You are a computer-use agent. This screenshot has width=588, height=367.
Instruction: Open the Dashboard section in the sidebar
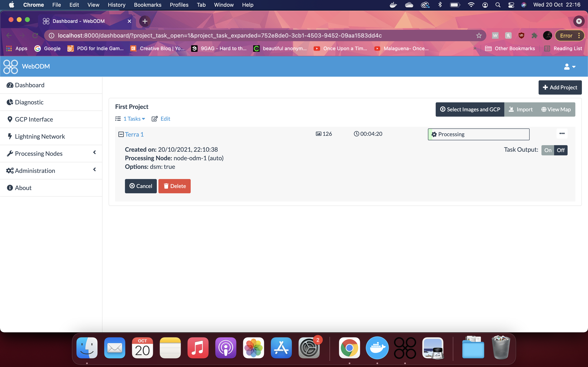pyautogui.click(x=29, y=85)
